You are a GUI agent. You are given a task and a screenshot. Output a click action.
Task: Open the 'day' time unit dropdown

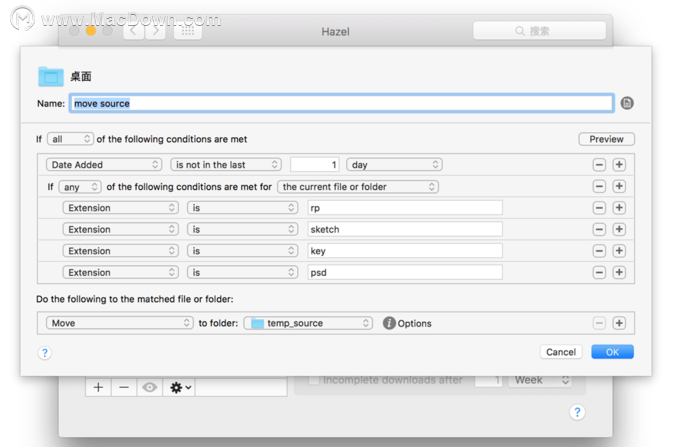394,165
